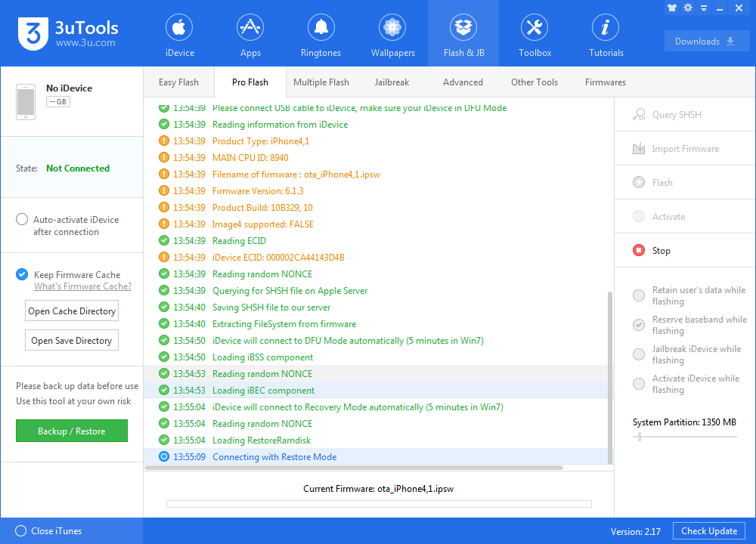The height and width of the screenshot is (544, 756).
Task: Open the Advanced tab
Action: 463,82
